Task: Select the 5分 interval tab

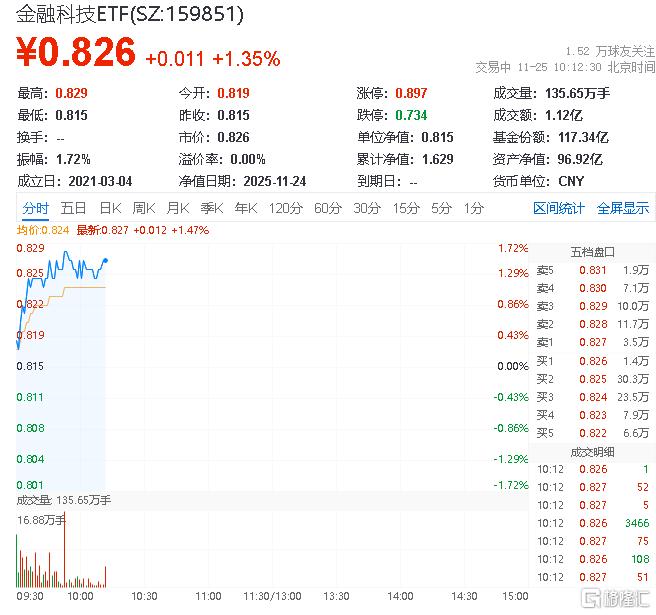Action: pyautogui.click(x=441, y=208)
